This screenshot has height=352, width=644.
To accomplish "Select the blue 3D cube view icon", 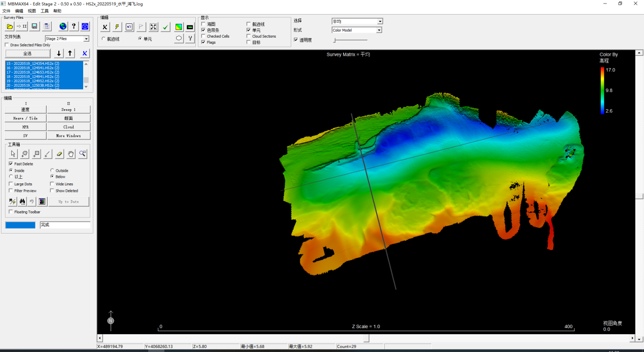I will coord(84,26).
